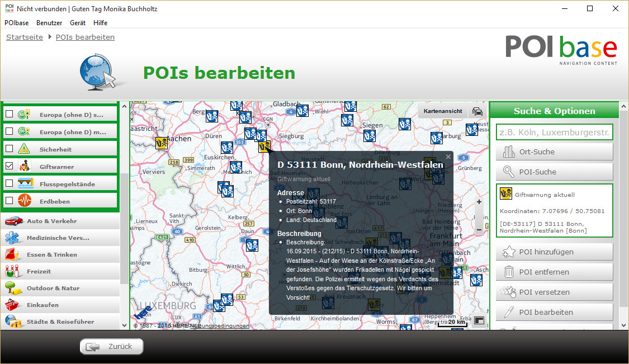
Task: Expand the Auto & Verkehr category
Action: [51, 221]
